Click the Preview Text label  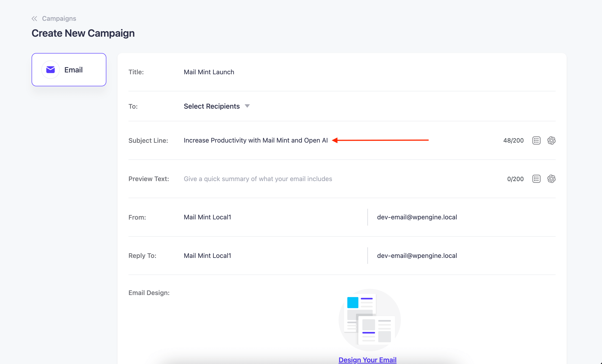149,179
